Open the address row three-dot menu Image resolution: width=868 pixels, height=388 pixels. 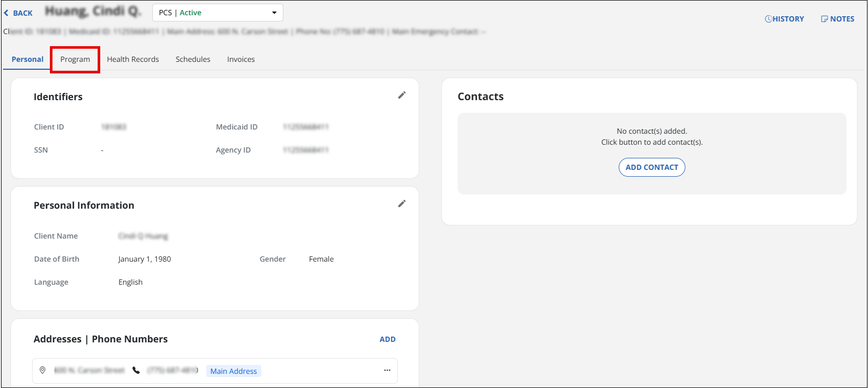pyautogui.click(x=387, y=370)
